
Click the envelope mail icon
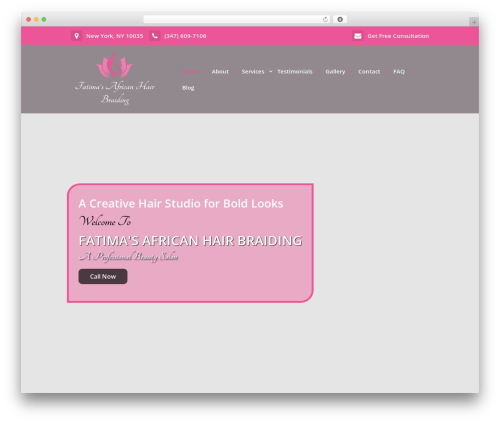click(358, 36)
